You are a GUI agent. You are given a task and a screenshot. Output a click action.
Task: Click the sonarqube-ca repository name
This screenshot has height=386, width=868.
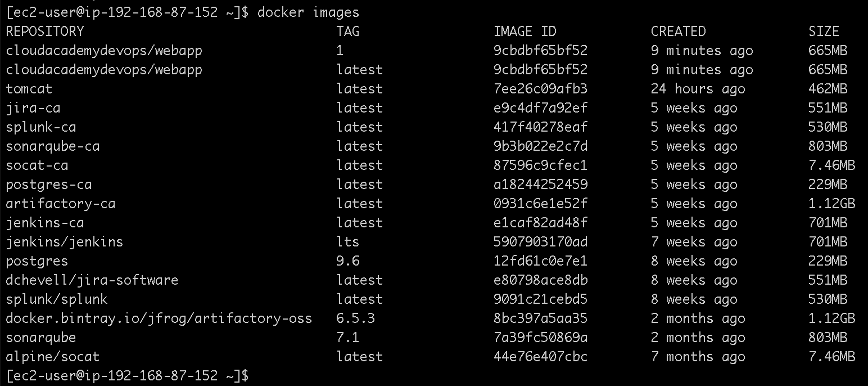click(x=53, y=146)
